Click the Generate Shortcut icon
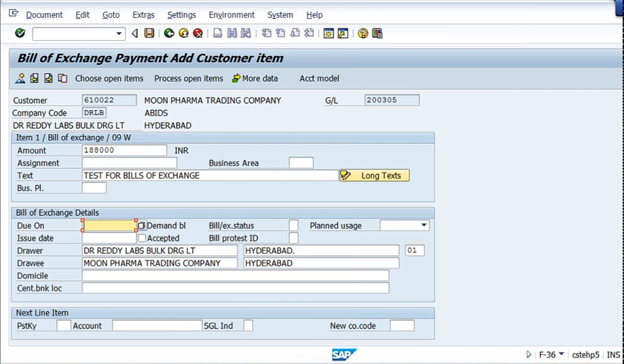624x364 pixels. click(x=343, y=34)
